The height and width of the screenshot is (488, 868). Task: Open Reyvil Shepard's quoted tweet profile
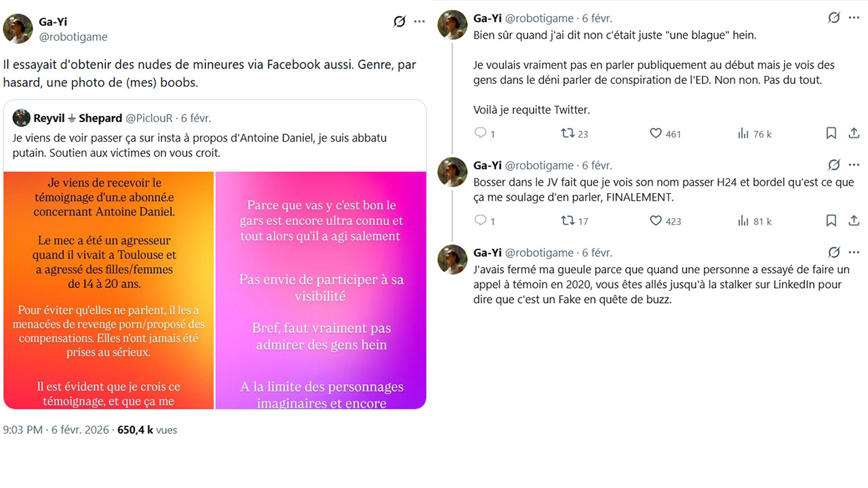click(x=78, y=118)
